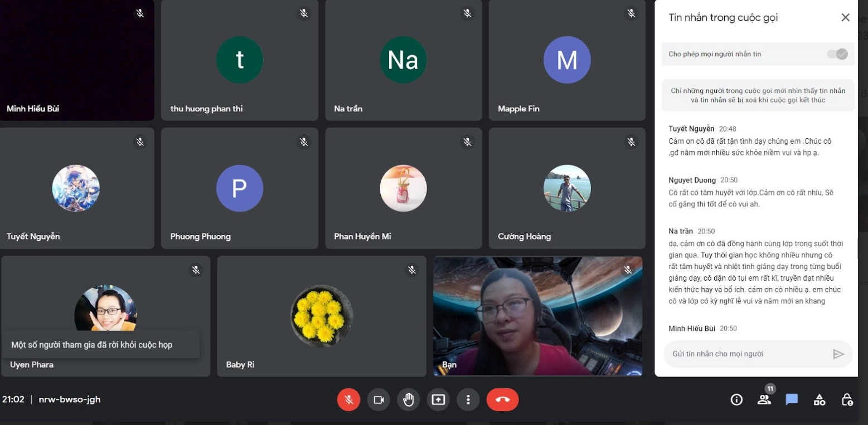The width and height of the screenshot is (868, 425).
Task: Click meeting code nrw-bwso-jgh
Action: (70, 399)
